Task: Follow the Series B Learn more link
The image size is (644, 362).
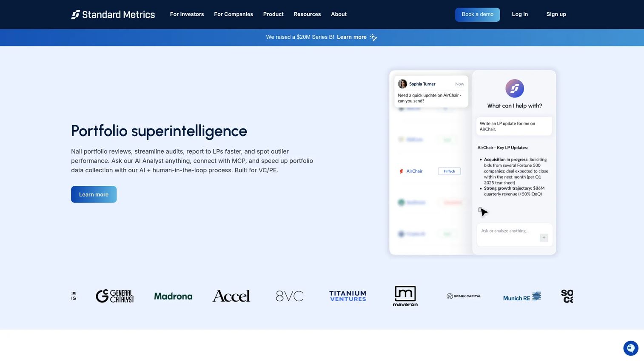Action: [352, 37]
